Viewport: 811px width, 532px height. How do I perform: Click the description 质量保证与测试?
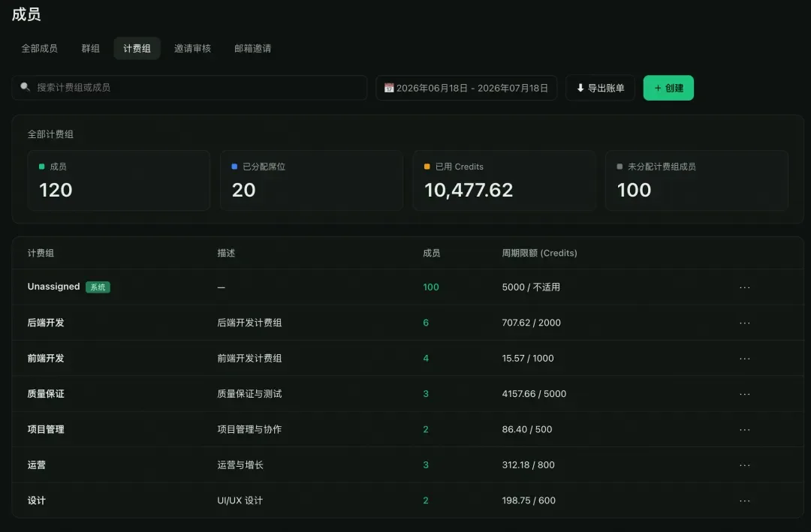click(249, 394)
